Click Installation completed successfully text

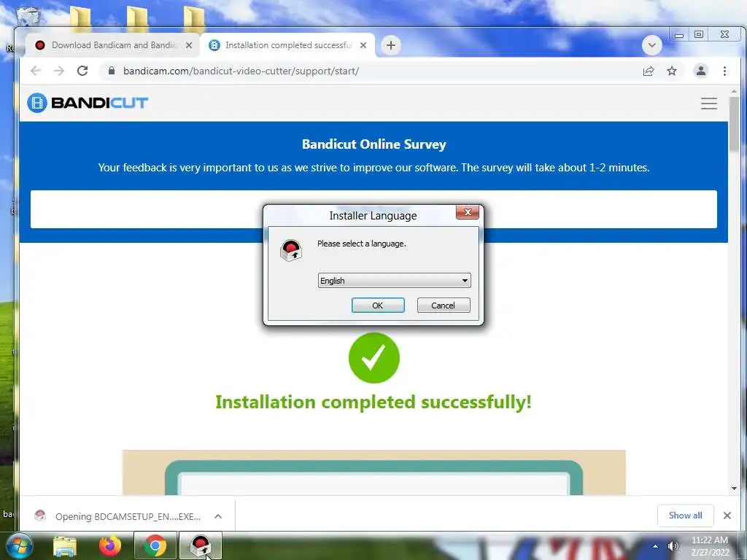(x=373, y=402)
